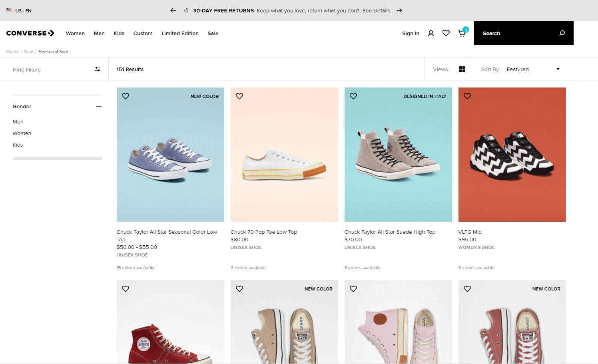
Task: Click the '$95.00' price text
Action: point(467,239)
